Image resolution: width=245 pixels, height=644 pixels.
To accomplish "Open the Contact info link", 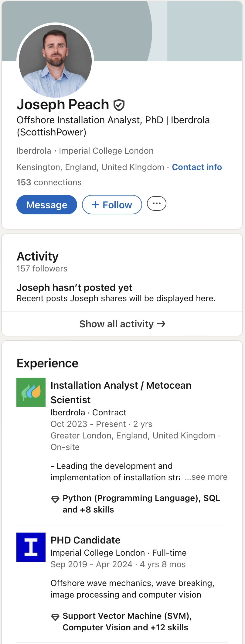I will tap(197, 167).
